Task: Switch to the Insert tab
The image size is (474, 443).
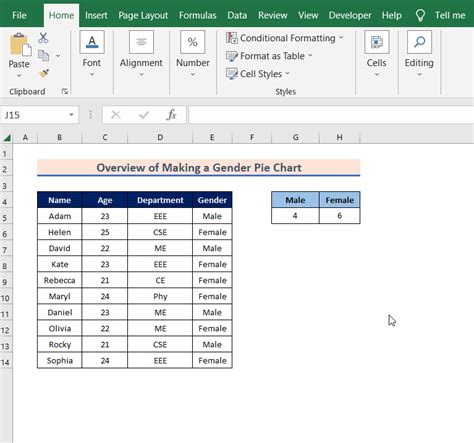Action: 96,15
